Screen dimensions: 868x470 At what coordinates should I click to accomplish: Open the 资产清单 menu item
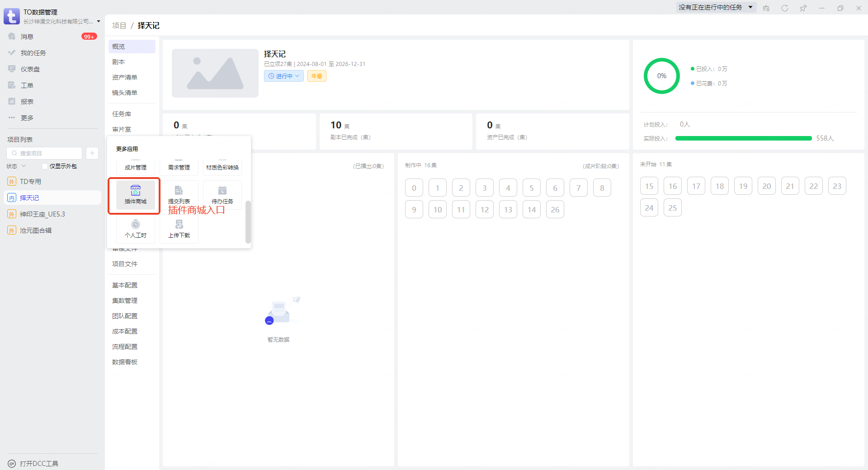[x=125, y=77]
